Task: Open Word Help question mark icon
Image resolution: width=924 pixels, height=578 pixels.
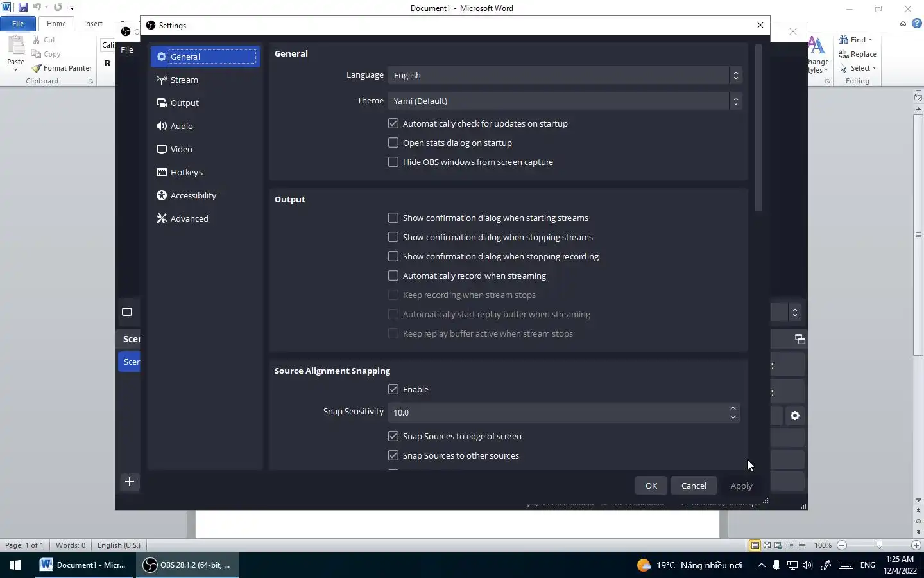Action: [917, 24]
